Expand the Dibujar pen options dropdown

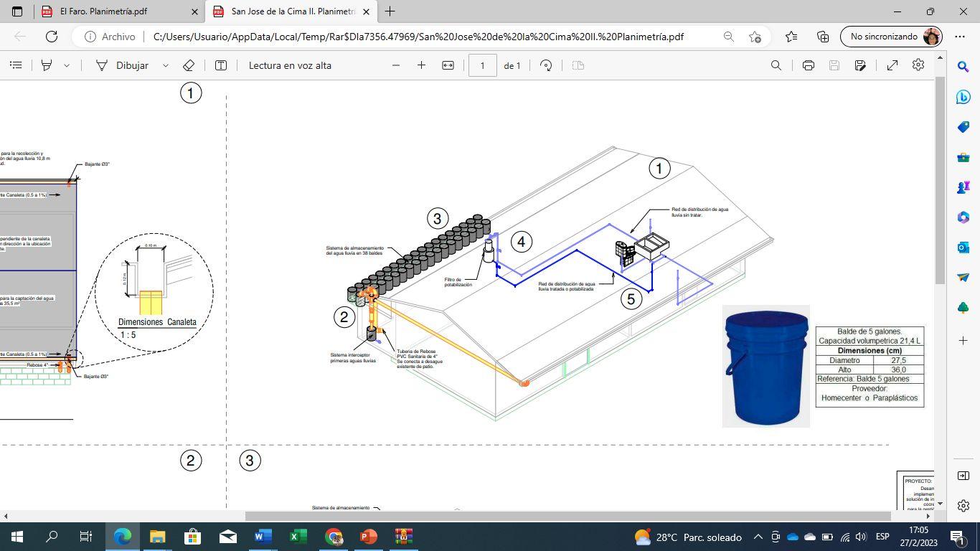click(x=166, y=65)
